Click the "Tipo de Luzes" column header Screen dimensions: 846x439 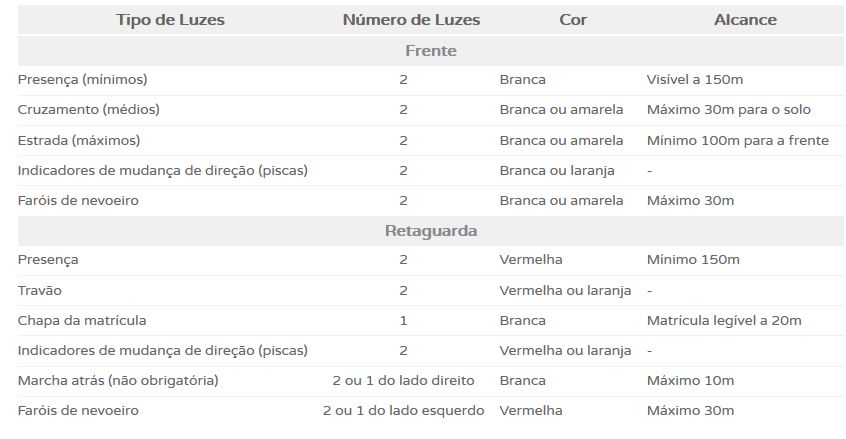(x=170, y=20)
